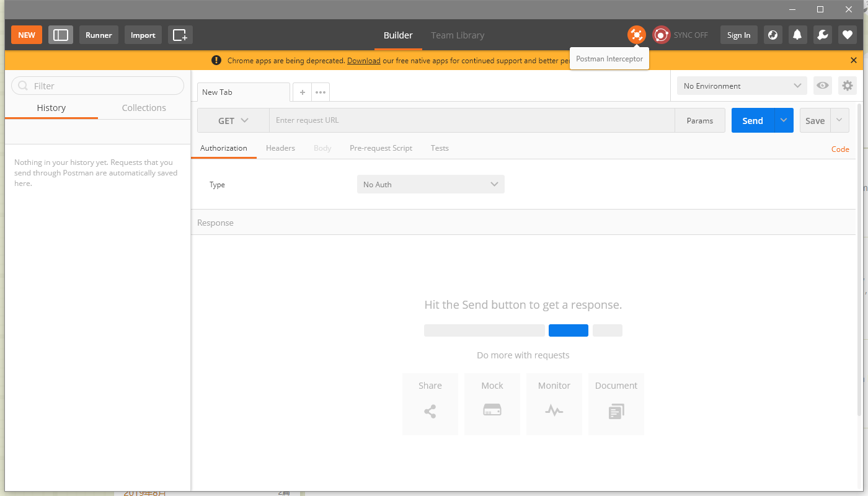Dismiss the Chrome apps deprecation banner
Screen dimensions: 868x496
point(853,60)
